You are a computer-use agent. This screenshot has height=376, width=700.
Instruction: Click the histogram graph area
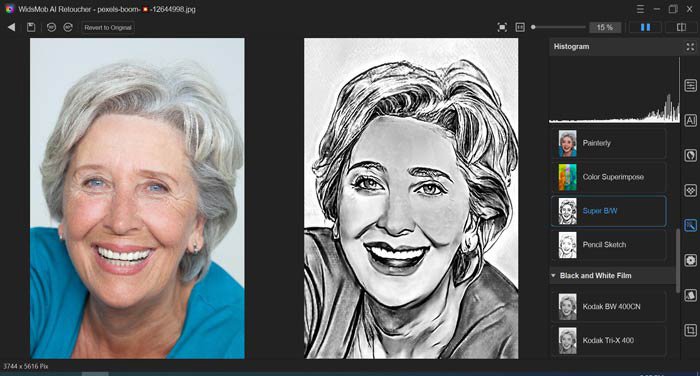615,89
